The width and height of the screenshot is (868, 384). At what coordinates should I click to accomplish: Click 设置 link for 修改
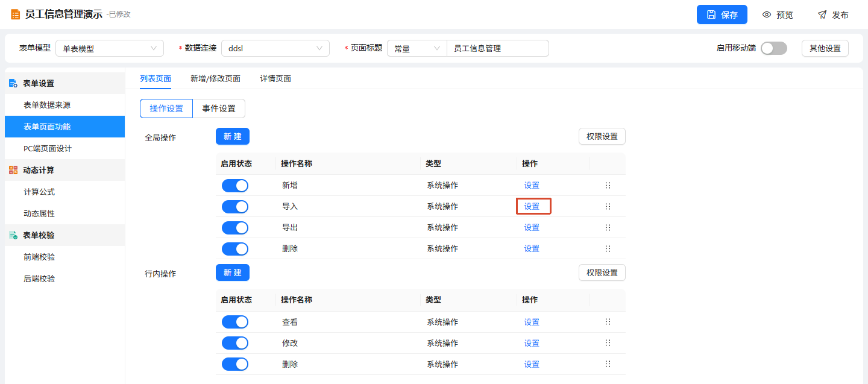tap(532, 343)
